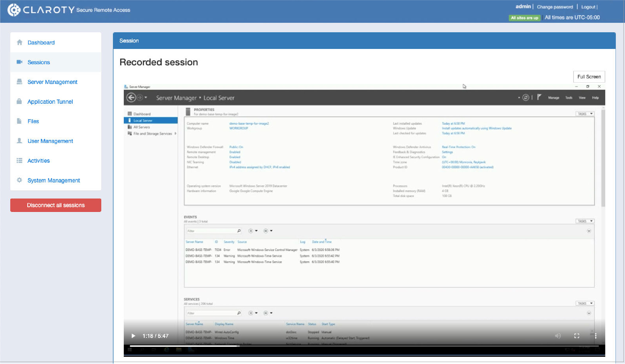Expand File and Storage Services
This screenshot has height=364, width=625.
click(x=175, y=133)
